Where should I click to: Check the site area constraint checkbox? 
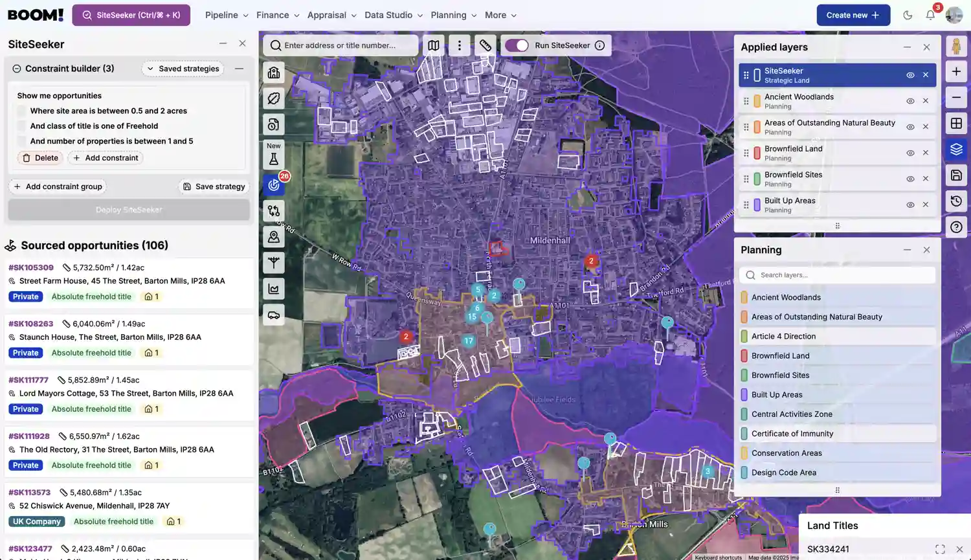(x=21, y=111)
